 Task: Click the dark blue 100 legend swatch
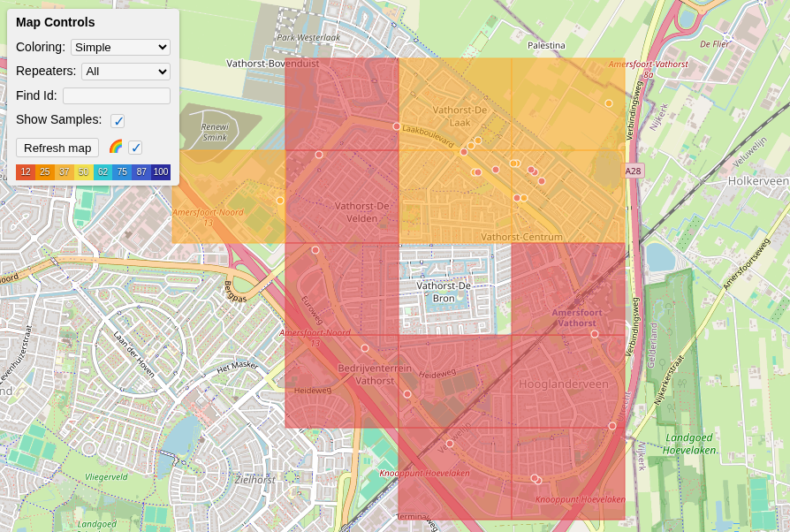point(161,172)
